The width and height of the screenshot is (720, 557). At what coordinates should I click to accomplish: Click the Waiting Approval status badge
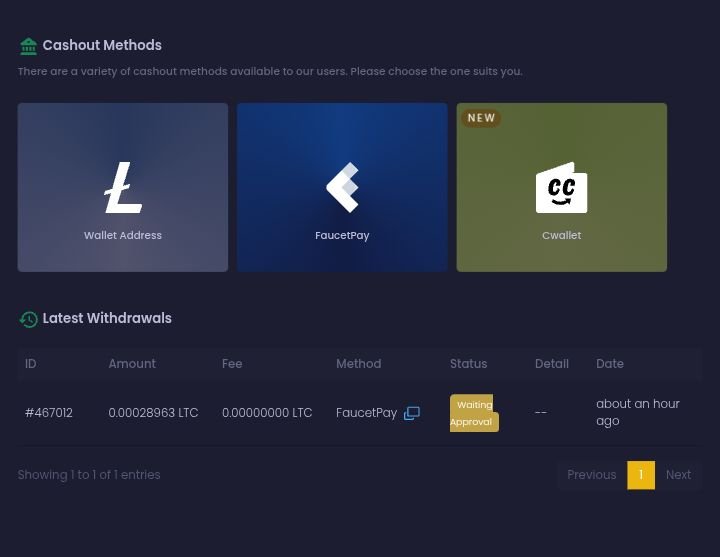point(474,413)
